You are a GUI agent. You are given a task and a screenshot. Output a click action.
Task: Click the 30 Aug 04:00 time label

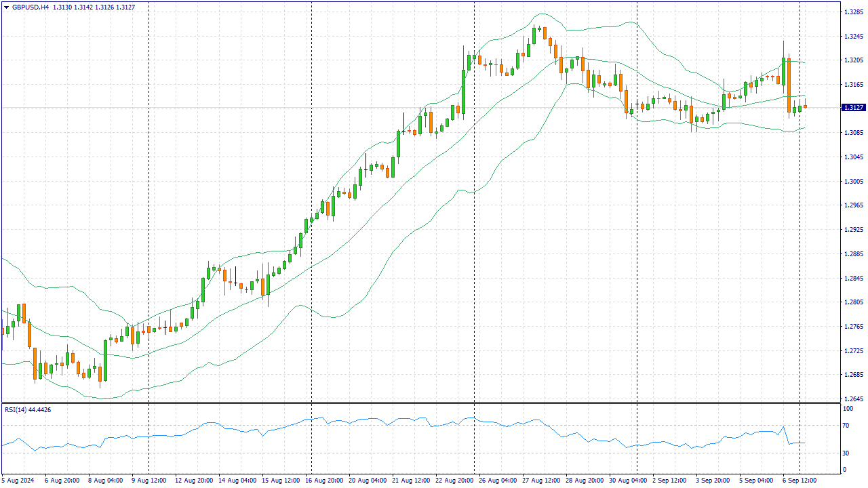click(628, 481)
